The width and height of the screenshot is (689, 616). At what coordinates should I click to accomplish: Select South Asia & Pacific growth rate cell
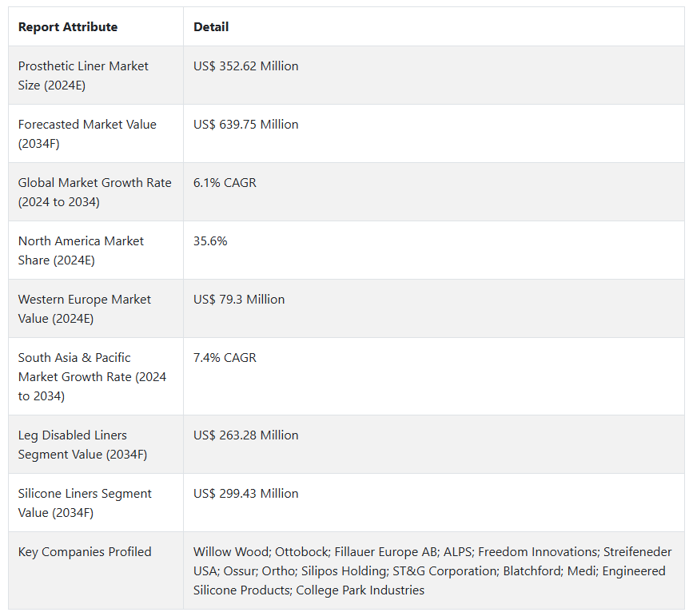(92, 376)
